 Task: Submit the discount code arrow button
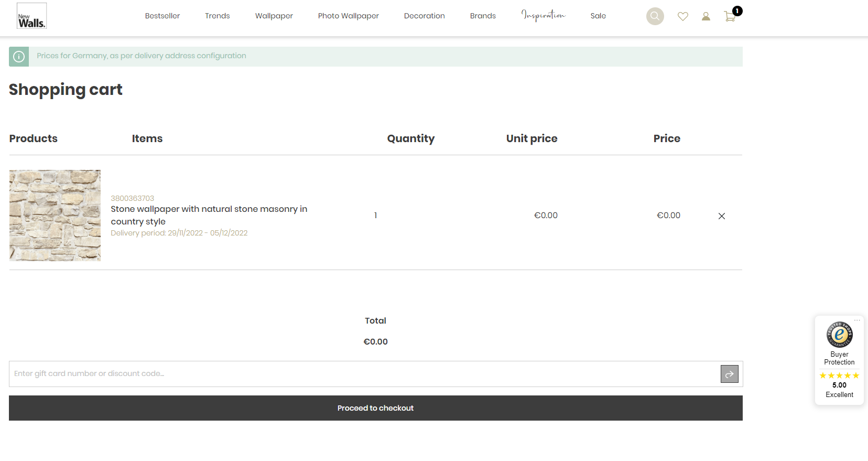tap(729, 374)
